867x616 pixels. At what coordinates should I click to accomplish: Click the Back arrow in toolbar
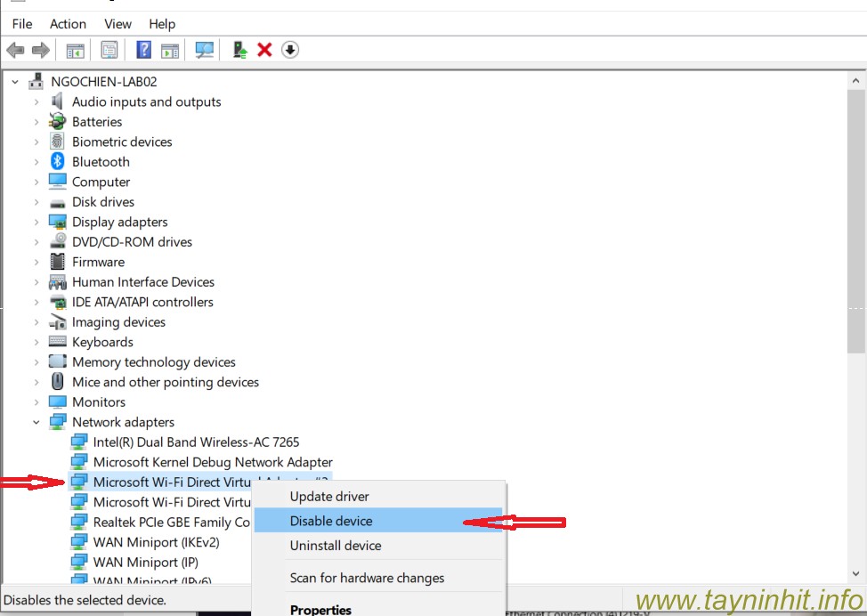[15, 50]
